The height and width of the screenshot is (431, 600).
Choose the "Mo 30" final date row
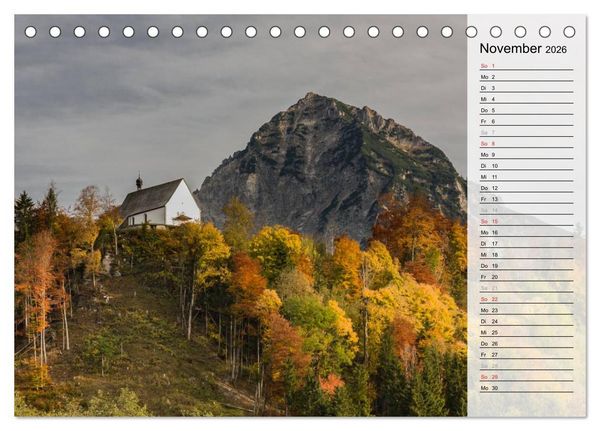[527, 388]
